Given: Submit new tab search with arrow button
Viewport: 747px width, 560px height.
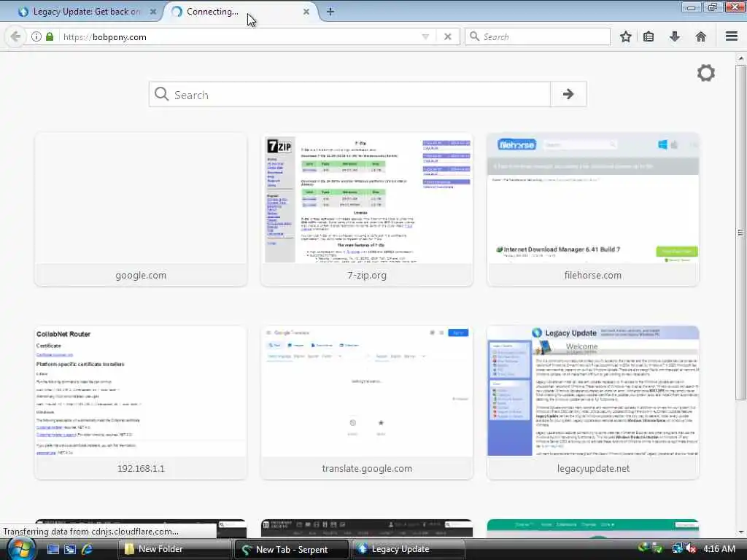Looking at the screenshot, I should click(568, 94).
